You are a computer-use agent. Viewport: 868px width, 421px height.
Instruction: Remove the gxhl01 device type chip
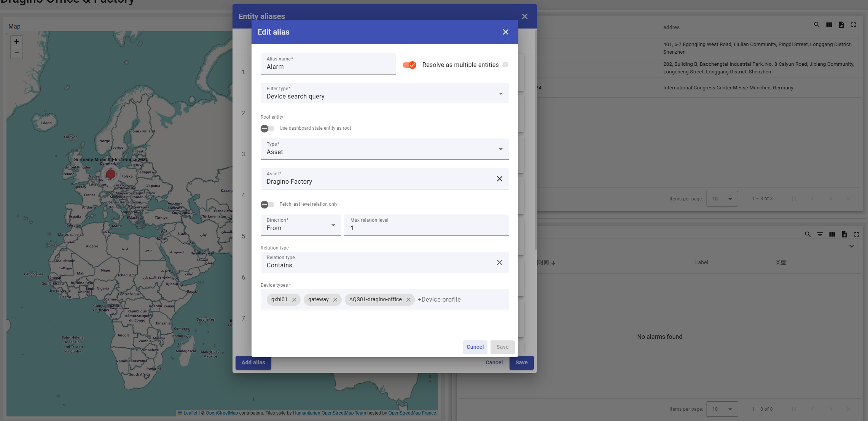click(x=294, y=300)
